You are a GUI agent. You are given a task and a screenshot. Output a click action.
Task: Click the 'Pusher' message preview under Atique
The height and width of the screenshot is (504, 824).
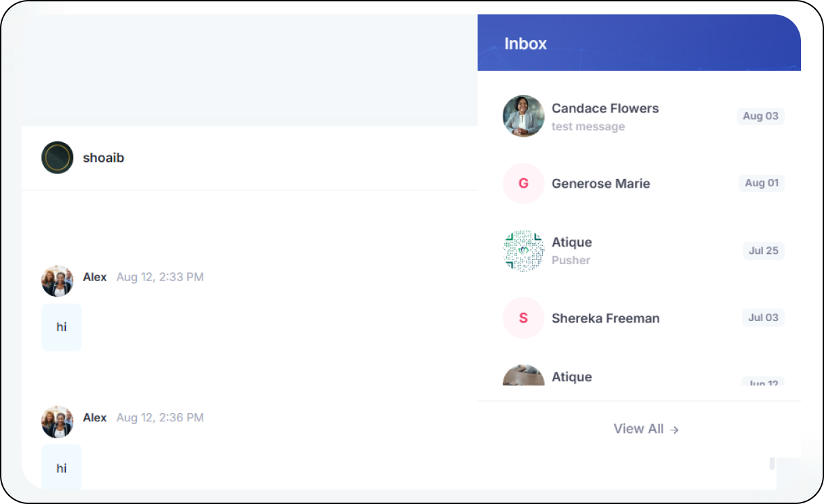click(571, 260)
